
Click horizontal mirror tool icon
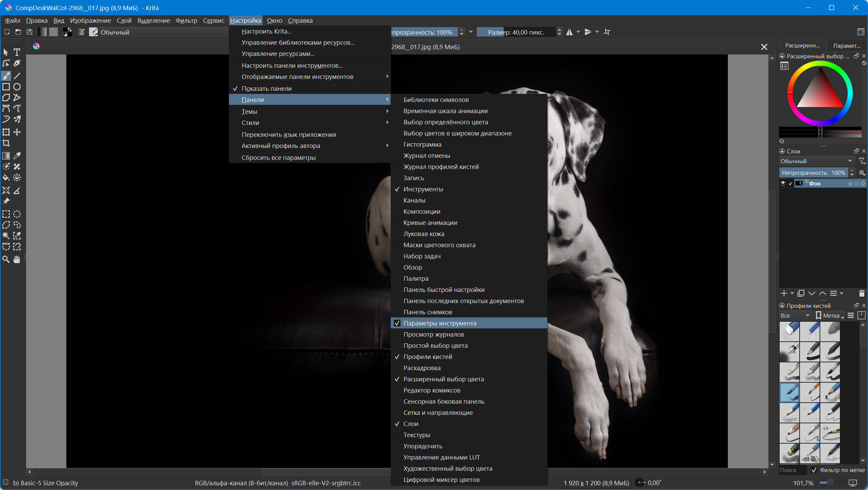569,32
